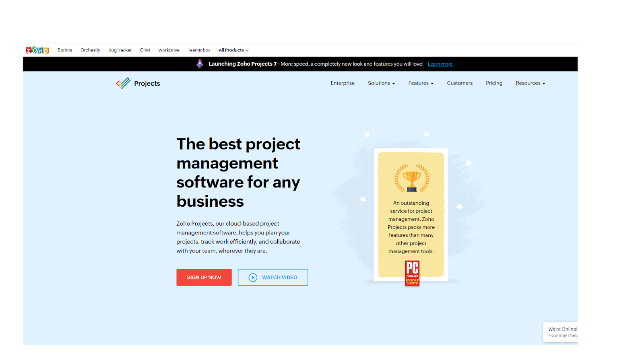Click the golden trophy award icon
Viewport: 644px width, 362px height.
coord(412,178)
